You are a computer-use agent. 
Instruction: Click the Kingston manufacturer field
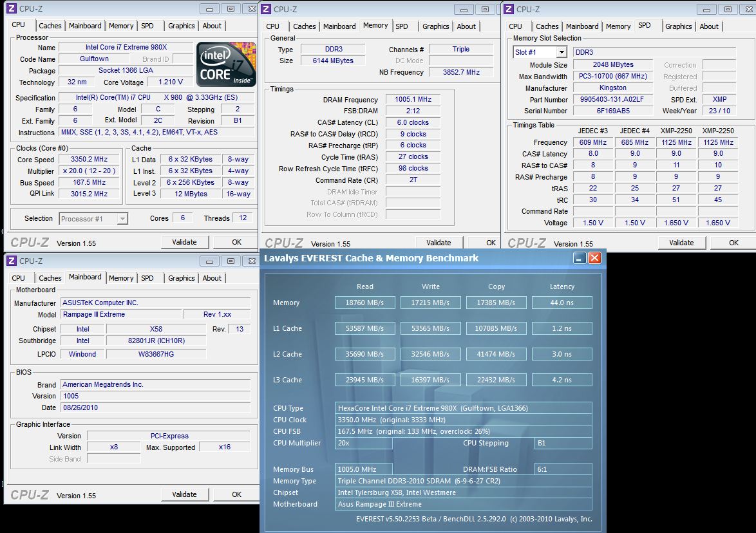(612, 88)
